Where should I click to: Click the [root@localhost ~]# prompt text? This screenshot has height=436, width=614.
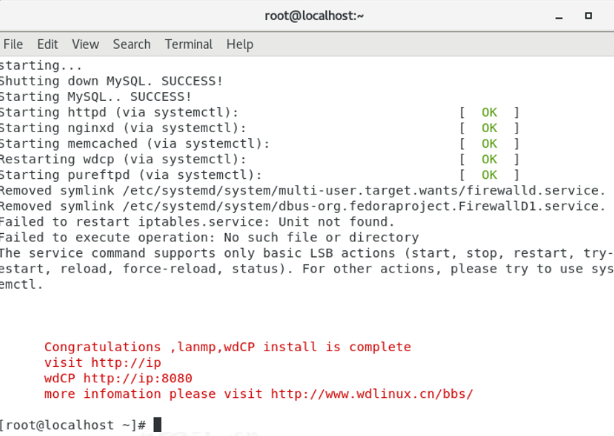coord(72,425)
